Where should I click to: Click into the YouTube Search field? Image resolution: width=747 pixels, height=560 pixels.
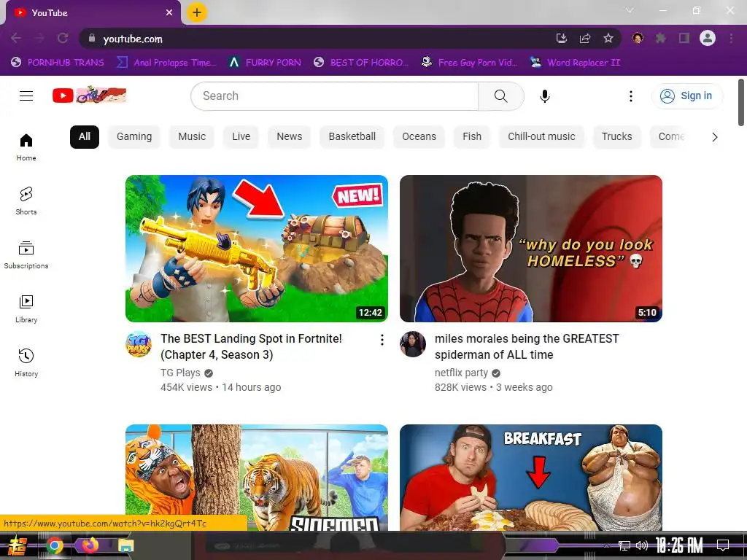point(335,96)
